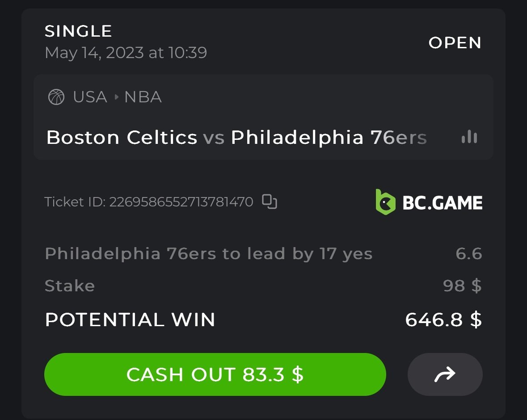Screen dimensions: 527x420
Task: Click the basketball sport icon
Action: [56, 97]
